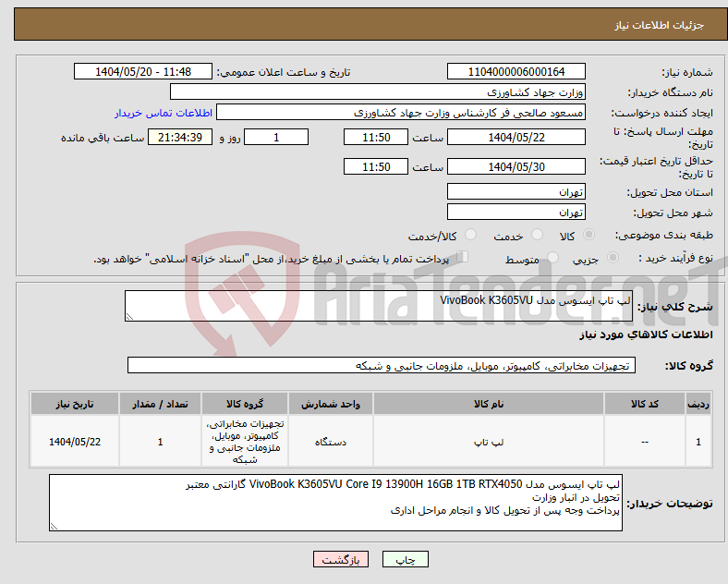Click the توضیحات خریدار textarea
728x584 pixels.
click(335, 503)
